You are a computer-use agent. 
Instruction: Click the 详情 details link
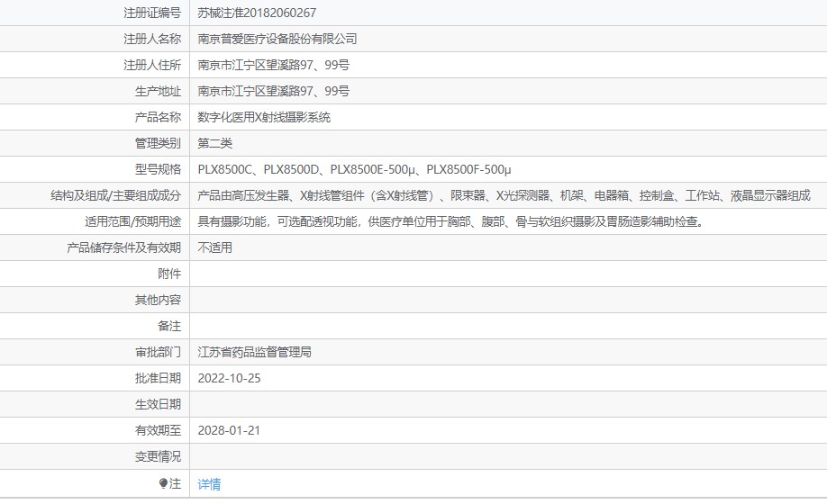point(209,484)
